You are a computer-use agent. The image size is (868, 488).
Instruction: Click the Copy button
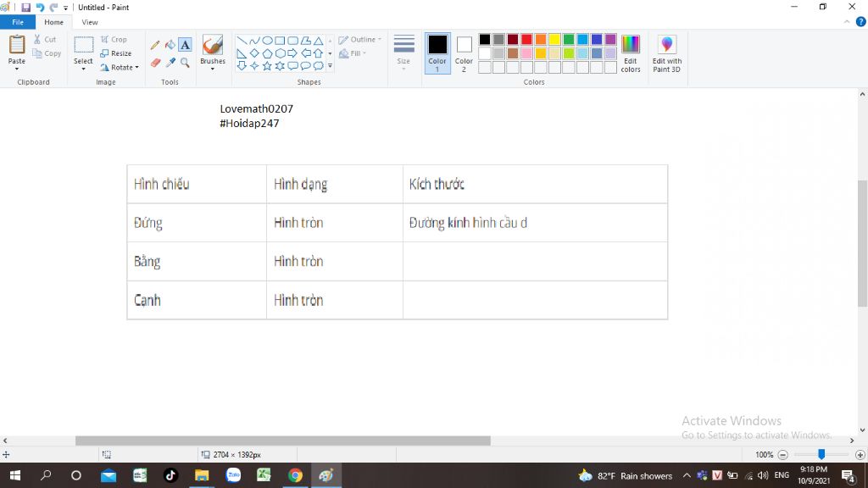point(47,53)
